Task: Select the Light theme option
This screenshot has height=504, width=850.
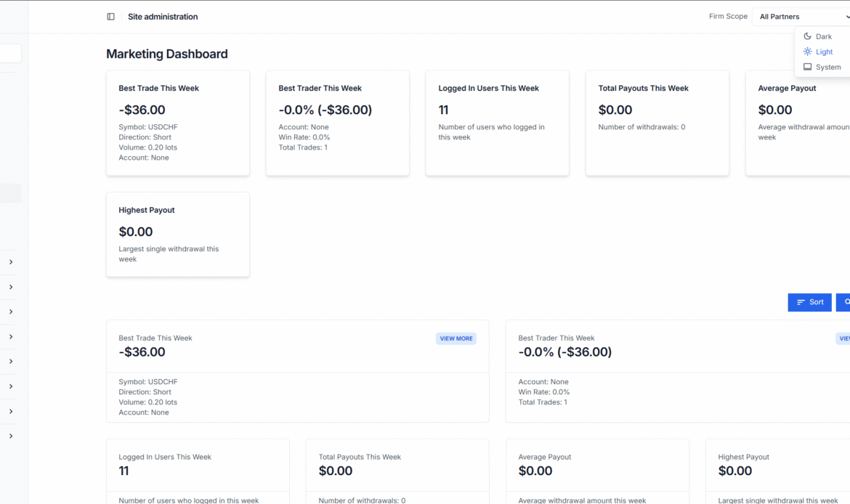Action: [x=824, y=52]
